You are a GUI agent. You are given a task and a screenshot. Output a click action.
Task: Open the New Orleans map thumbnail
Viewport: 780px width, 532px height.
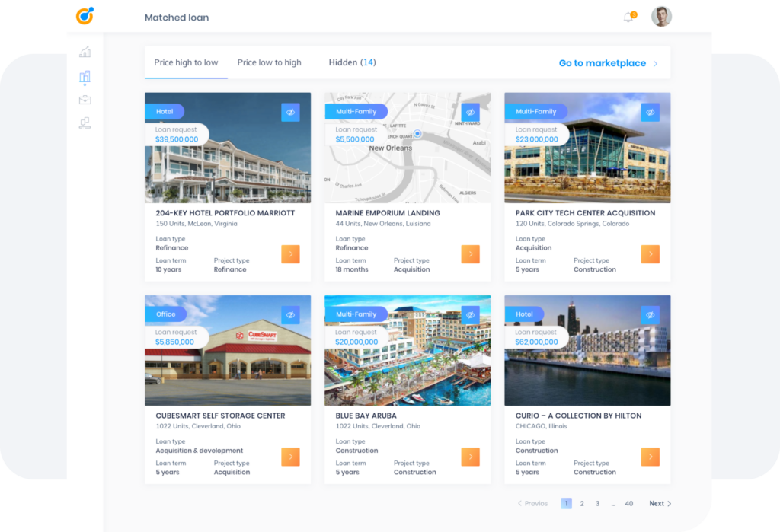408,148
